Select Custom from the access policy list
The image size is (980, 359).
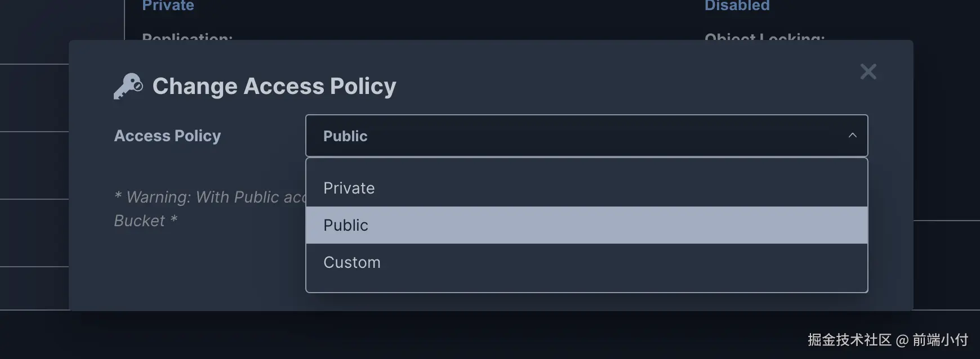point(352,262)
